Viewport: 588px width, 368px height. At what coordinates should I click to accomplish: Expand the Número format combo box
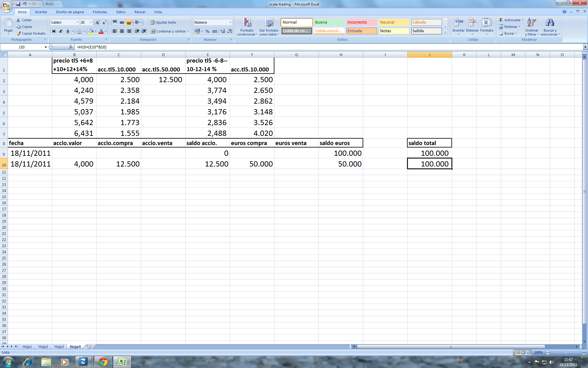pos(230,22)
